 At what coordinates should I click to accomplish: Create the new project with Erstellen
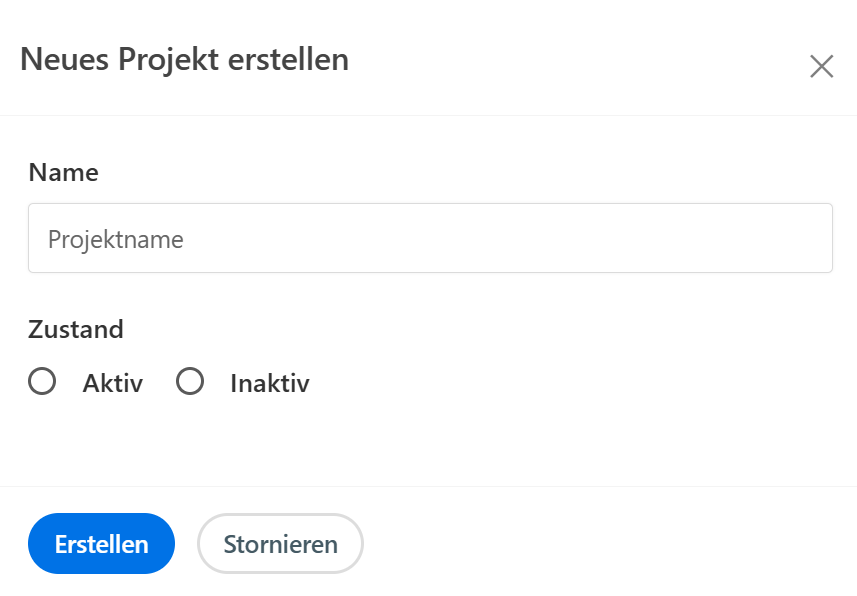click(x=101, y=544)
